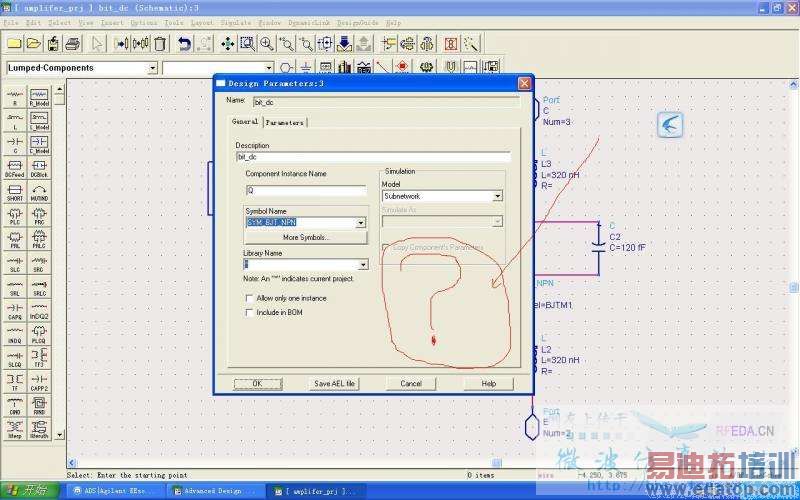Open the DesignGuide menu
The image size is (800, 500).
[x=358, y=23]
